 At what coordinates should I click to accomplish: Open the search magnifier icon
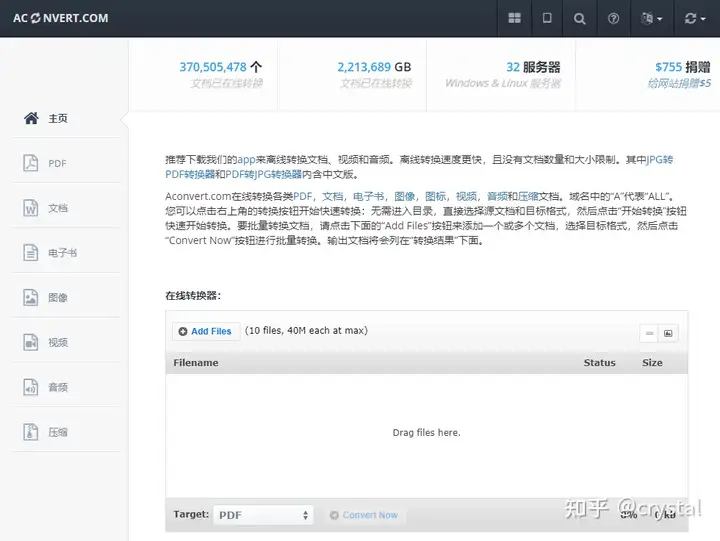(579, 18)
